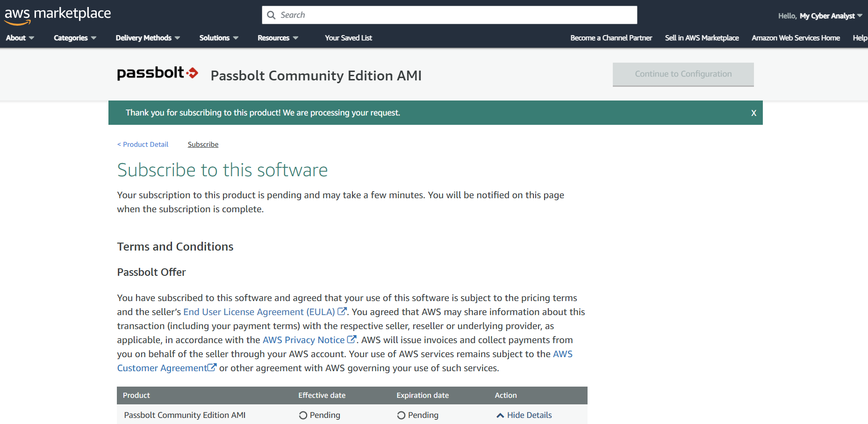Collapse details with Hide Details
Image resolution: width=868 pixels, height=424 pixels.
click(x=524, y=415)
